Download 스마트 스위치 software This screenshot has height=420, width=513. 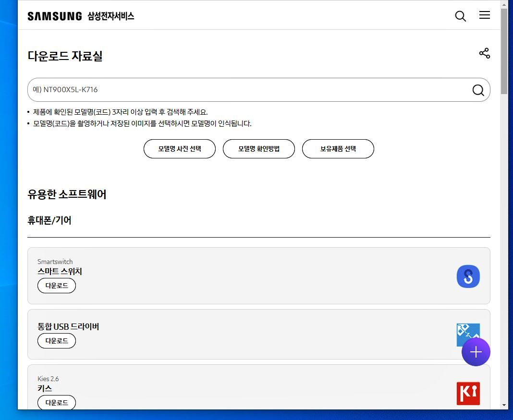[x=57, y=286]
